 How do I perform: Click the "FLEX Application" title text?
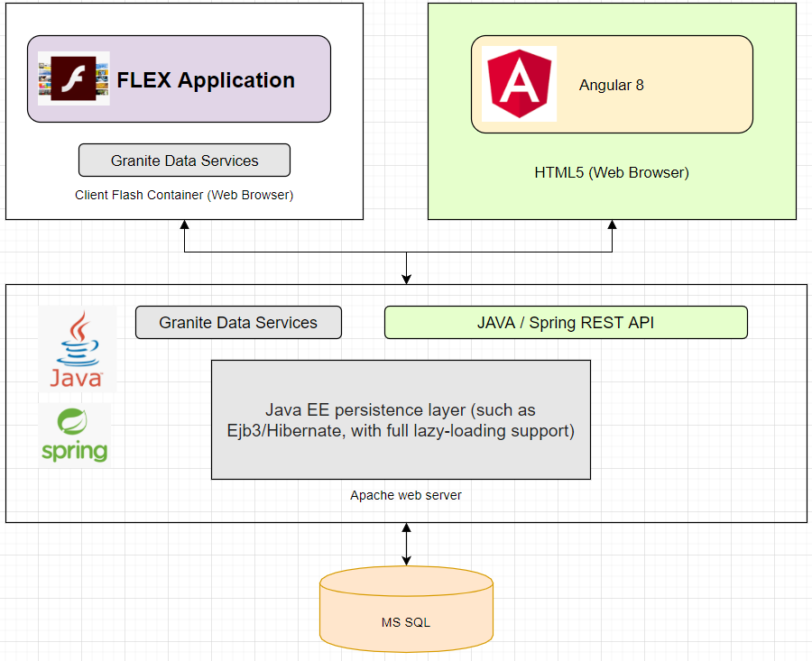206,80
